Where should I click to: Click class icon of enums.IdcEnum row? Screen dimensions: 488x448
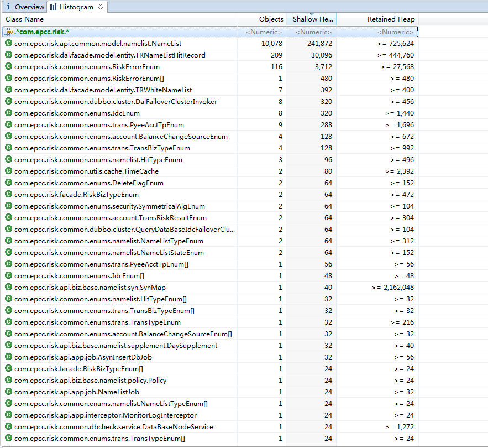(x=9, y=113)
